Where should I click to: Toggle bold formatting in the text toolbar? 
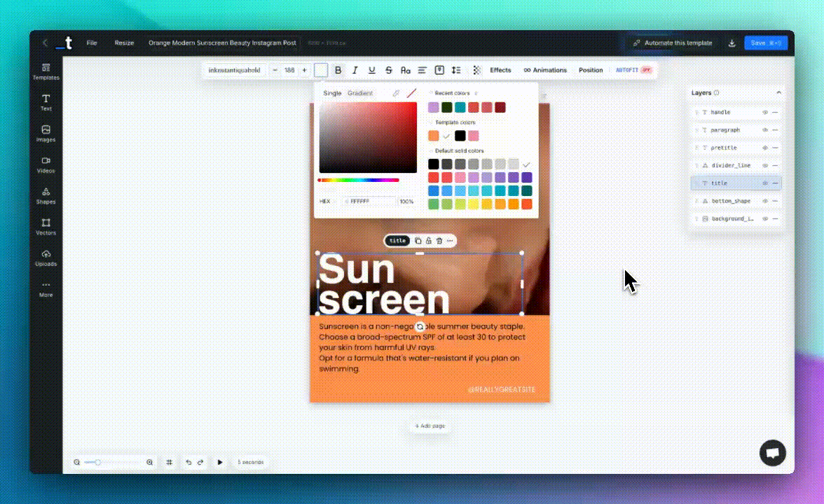[x=338, y=70]
